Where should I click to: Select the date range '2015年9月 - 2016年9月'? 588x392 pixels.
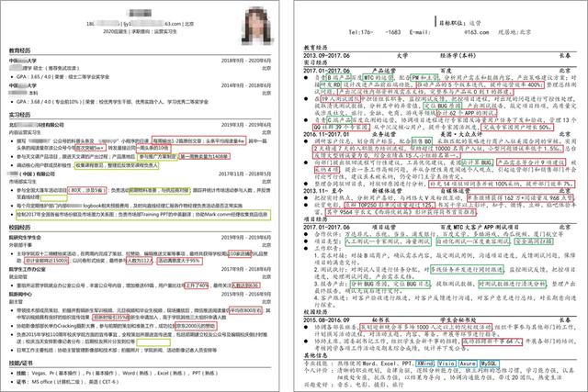246,294
